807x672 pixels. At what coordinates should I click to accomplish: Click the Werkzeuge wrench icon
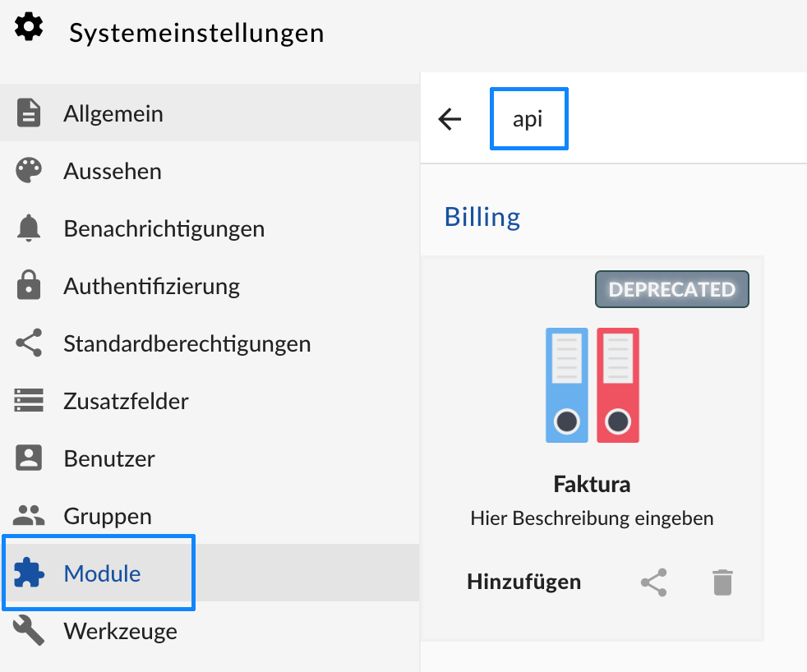pos(29,631)
